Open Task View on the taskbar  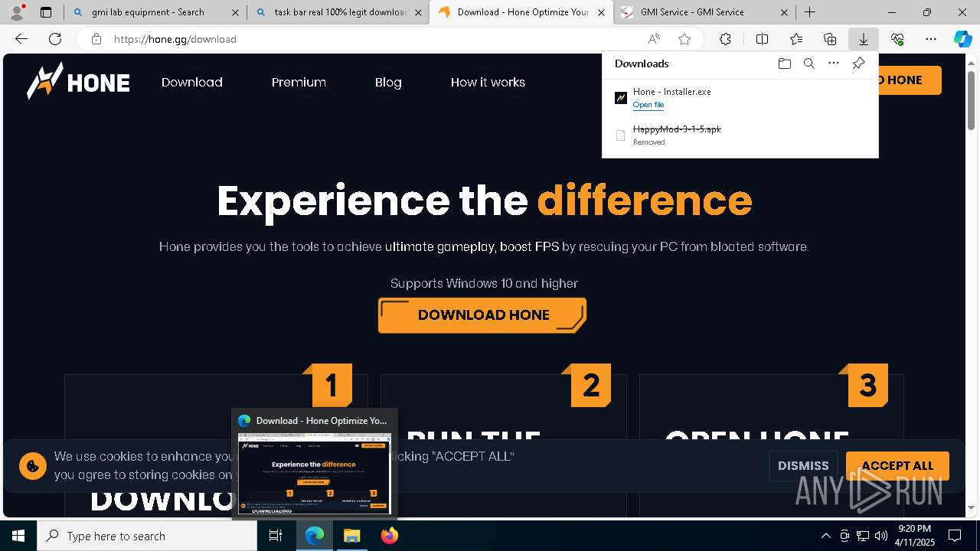tap(276, 536)
